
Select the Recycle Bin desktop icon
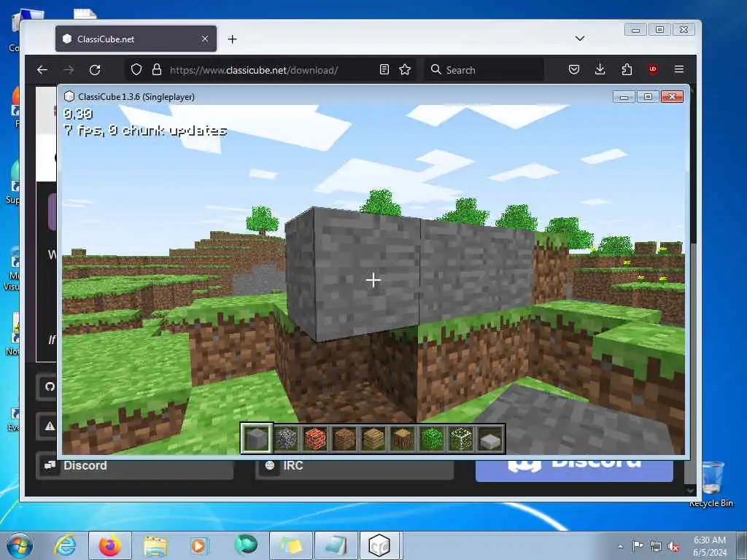point(712,484)
